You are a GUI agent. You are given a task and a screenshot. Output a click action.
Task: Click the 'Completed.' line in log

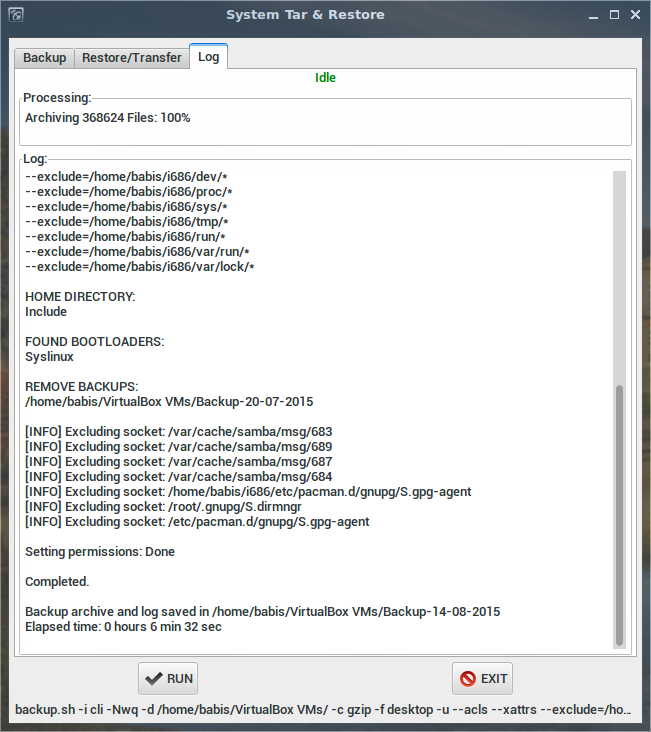click(x=57, y=582)
